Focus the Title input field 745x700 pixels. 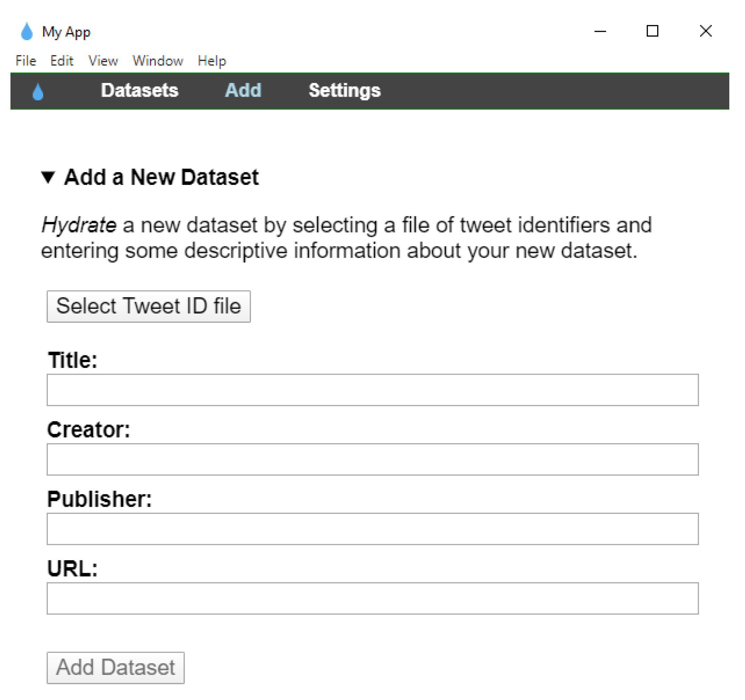(372, 390)
